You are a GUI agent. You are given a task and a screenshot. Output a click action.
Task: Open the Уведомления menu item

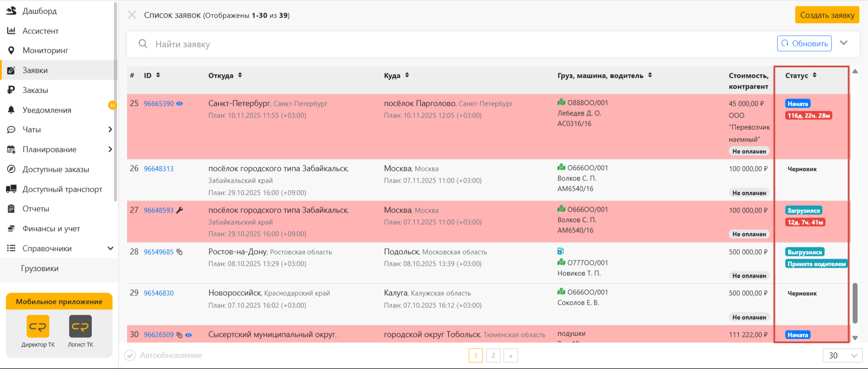click(47, 110)
